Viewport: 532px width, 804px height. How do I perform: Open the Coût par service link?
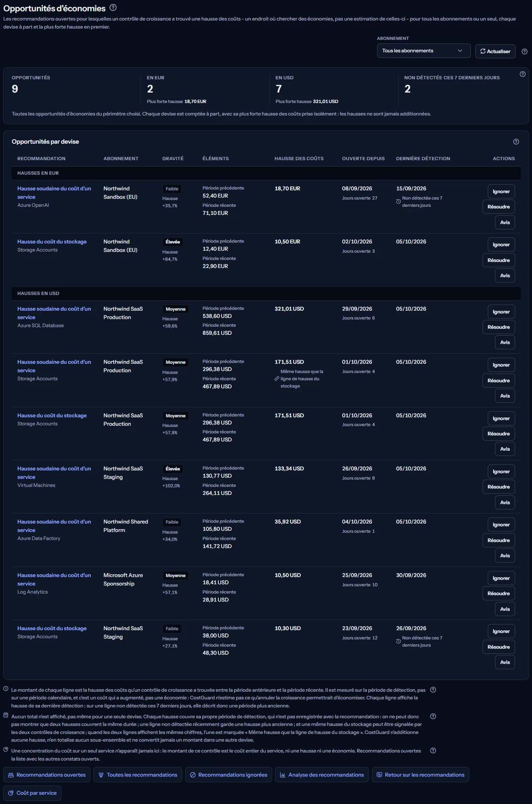(x=32, y=793)
